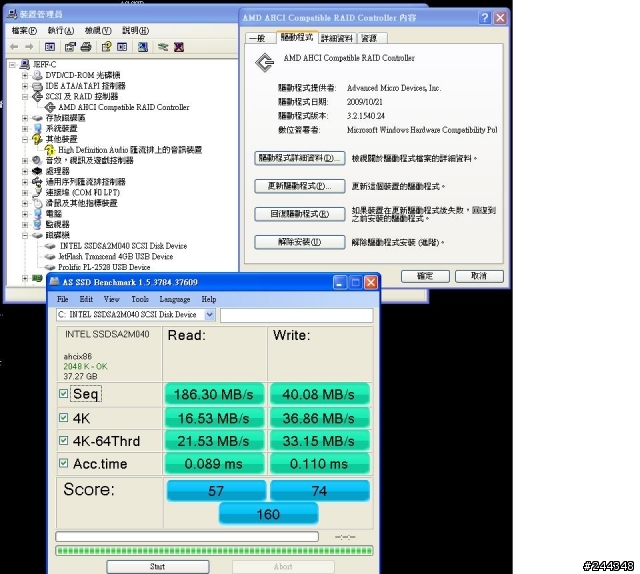Screen dimensions: 640x574
Task: Click the green update driver toolbar icon
Action: pos(163,47)
